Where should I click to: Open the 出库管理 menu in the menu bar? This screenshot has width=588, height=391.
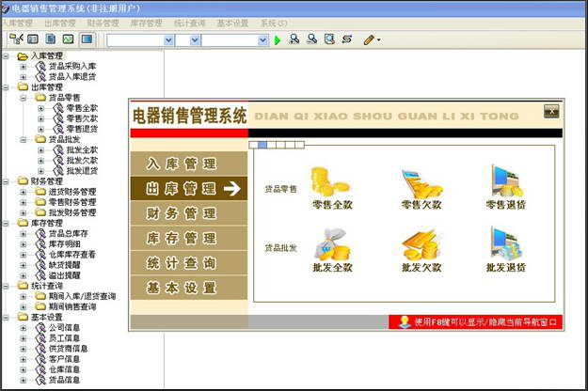coord(60,23)
